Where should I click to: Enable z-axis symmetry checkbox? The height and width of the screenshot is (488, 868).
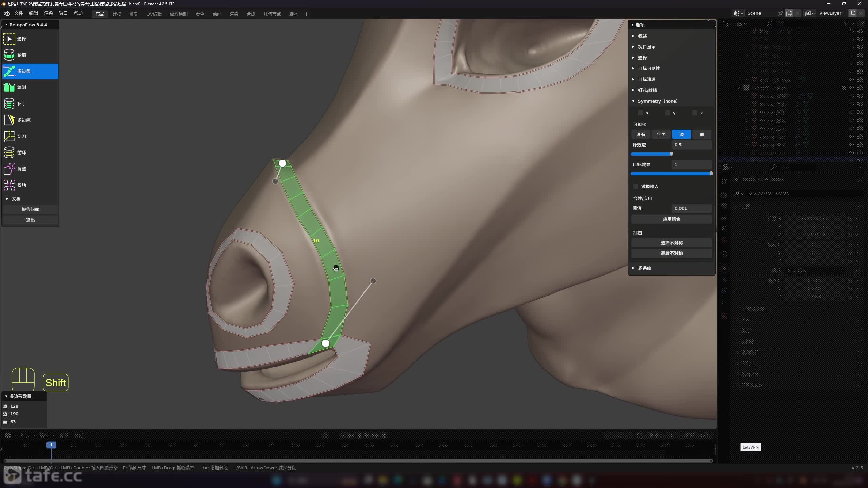point(694,113)
